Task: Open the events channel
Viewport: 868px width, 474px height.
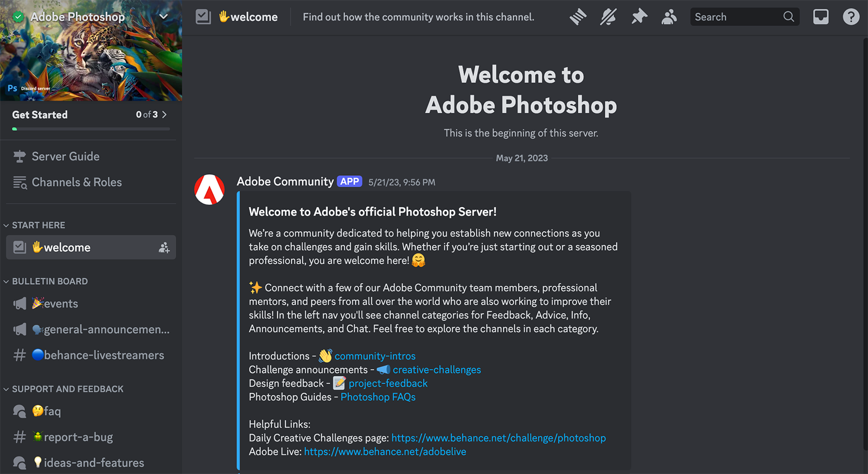Action: pos(91,304)
